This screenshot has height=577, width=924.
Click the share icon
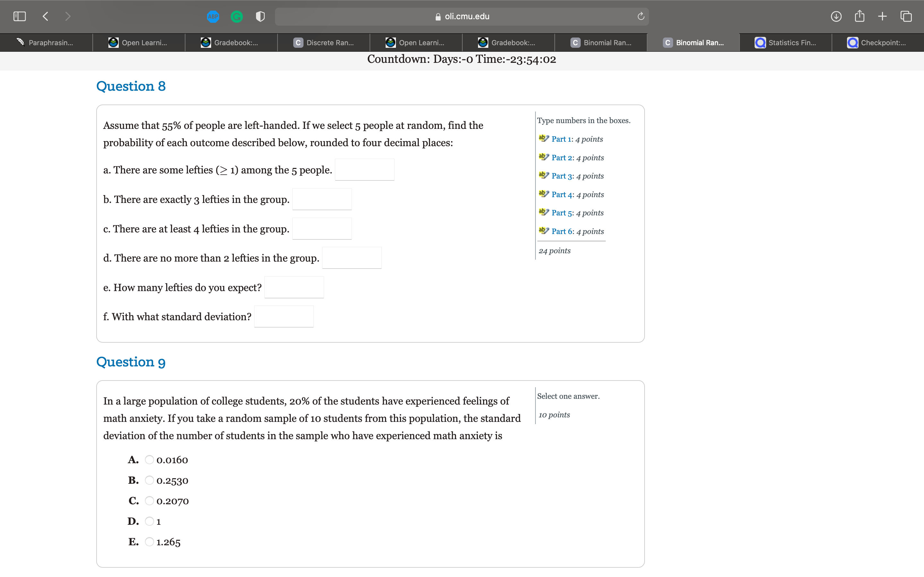click(860, 16)
